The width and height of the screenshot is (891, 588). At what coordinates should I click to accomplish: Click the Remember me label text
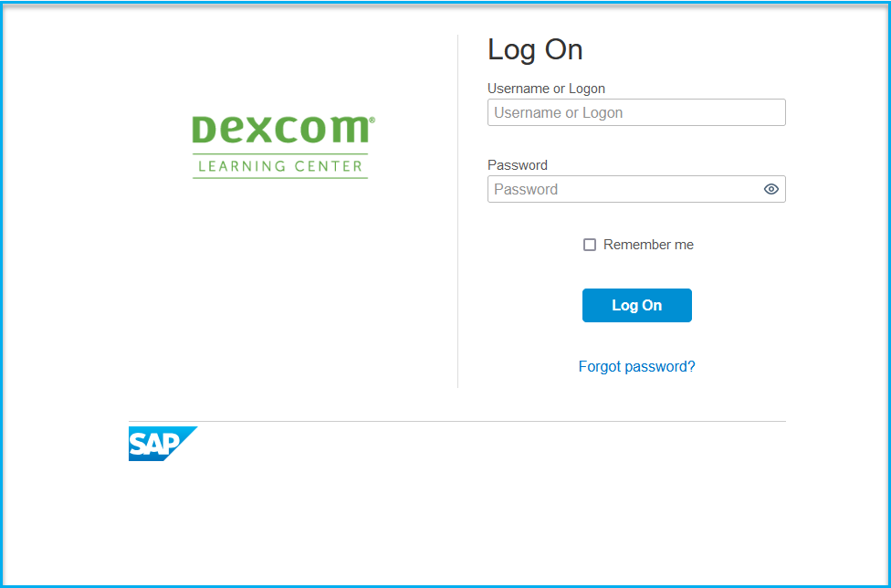(648, 245)
